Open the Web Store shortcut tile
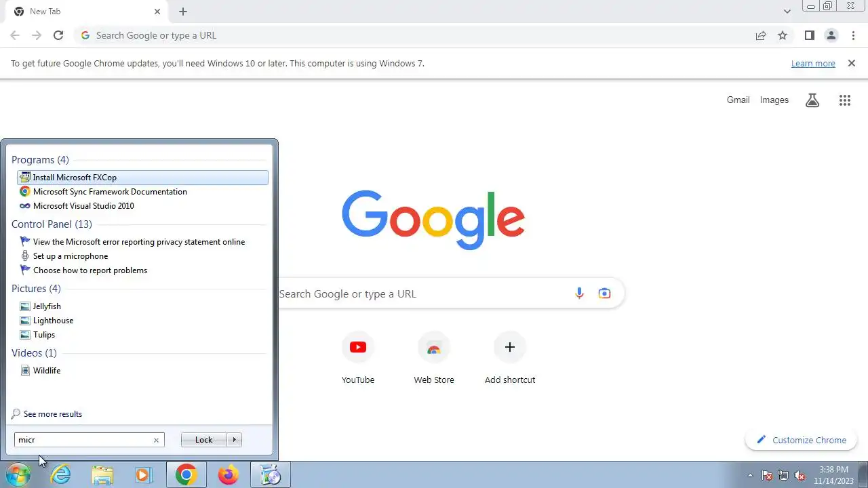 click(x=434, y=359)
